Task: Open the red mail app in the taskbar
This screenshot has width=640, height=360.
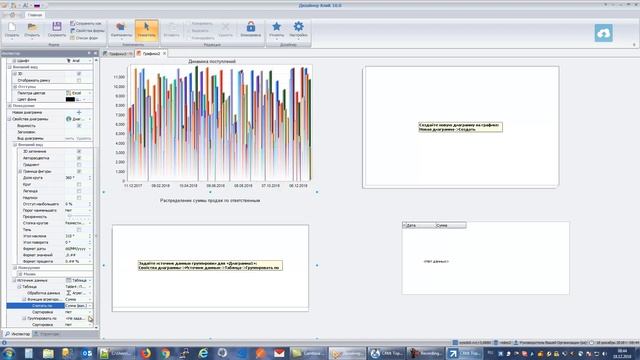Action: coord(279,353)
